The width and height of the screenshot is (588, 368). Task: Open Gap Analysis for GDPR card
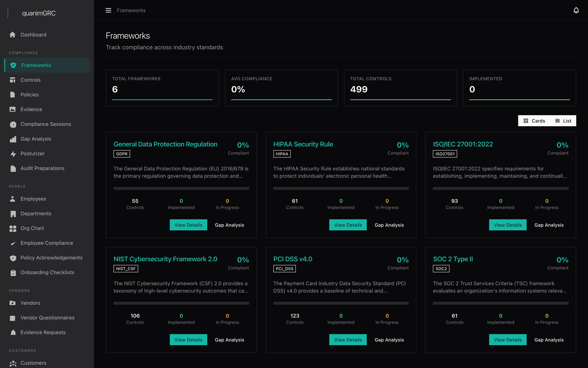(x=229, y=225)
